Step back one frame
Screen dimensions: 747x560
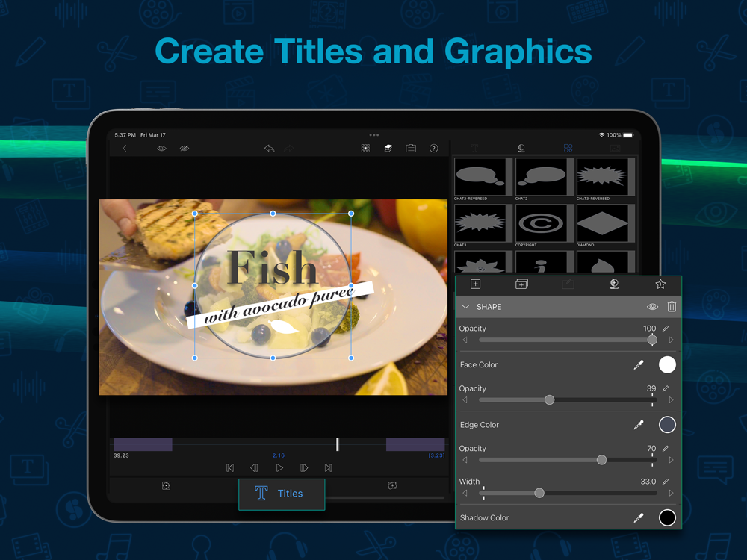[x=255, y=468]
